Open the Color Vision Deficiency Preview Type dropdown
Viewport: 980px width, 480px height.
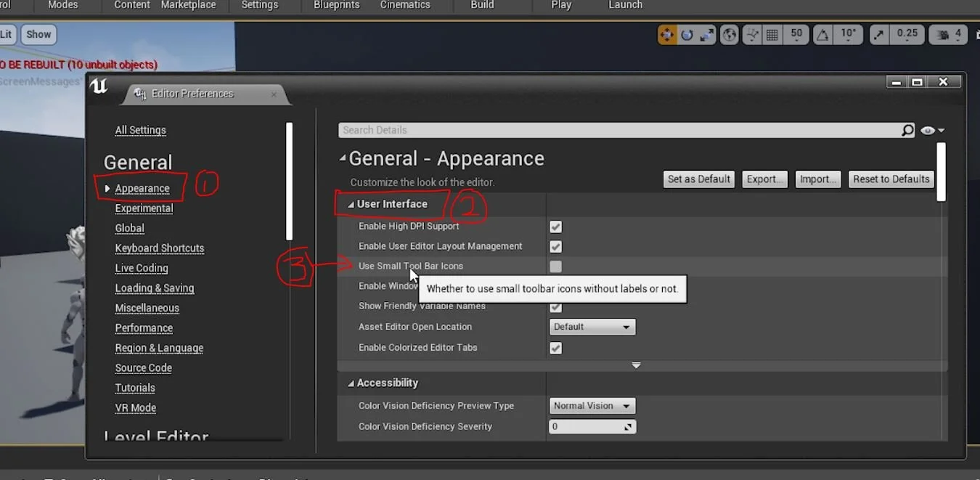coord(592,405)
